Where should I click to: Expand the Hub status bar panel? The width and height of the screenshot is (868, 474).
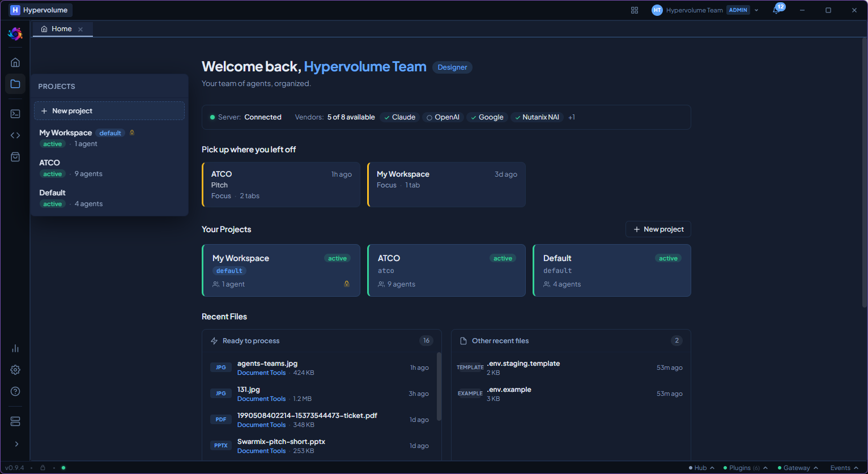tap(701, 468)
